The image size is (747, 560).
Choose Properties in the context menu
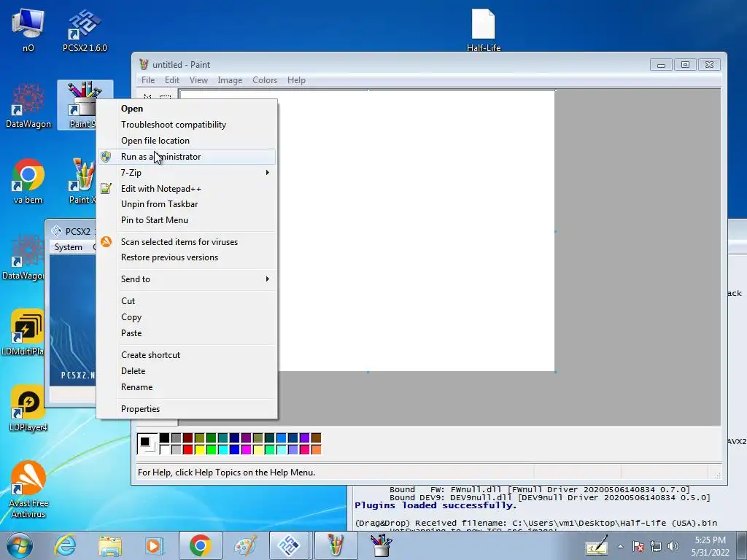(187, 409)
